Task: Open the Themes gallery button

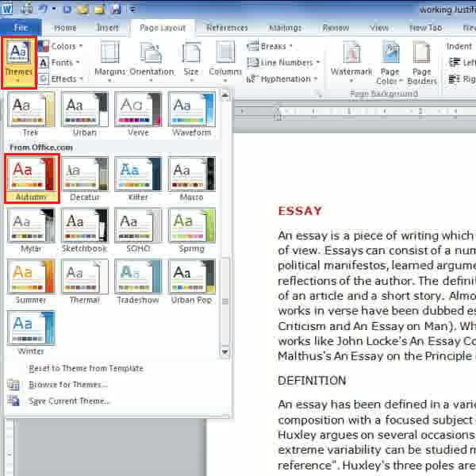Action: pyautogui.click(x=19, y=63)
